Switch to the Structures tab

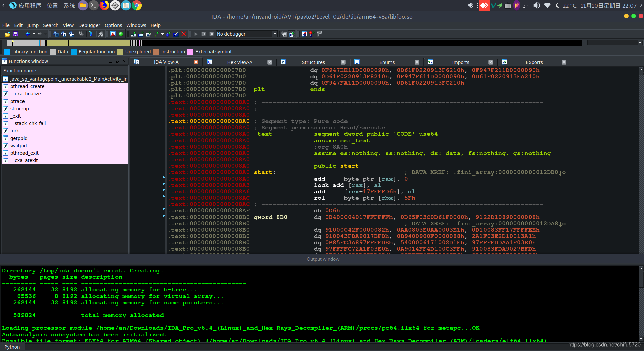pos(313,62)
